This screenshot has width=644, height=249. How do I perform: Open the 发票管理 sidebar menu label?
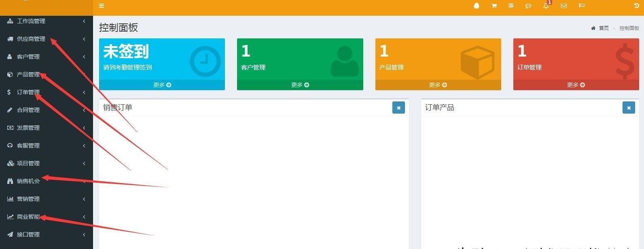28,128
